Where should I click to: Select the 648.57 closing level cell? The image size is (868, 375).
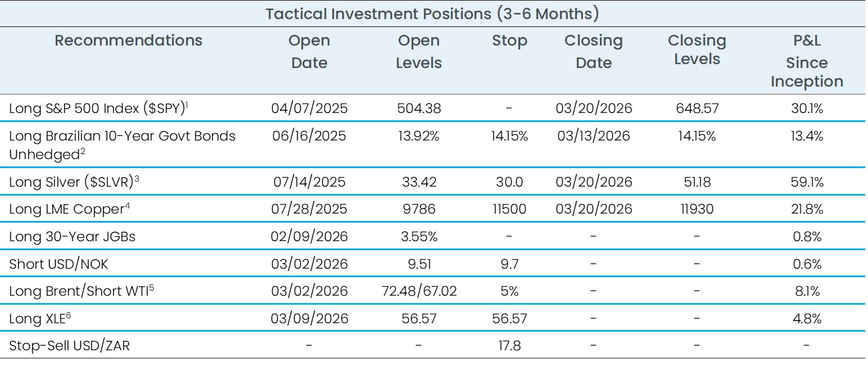(x=697, y=108)
